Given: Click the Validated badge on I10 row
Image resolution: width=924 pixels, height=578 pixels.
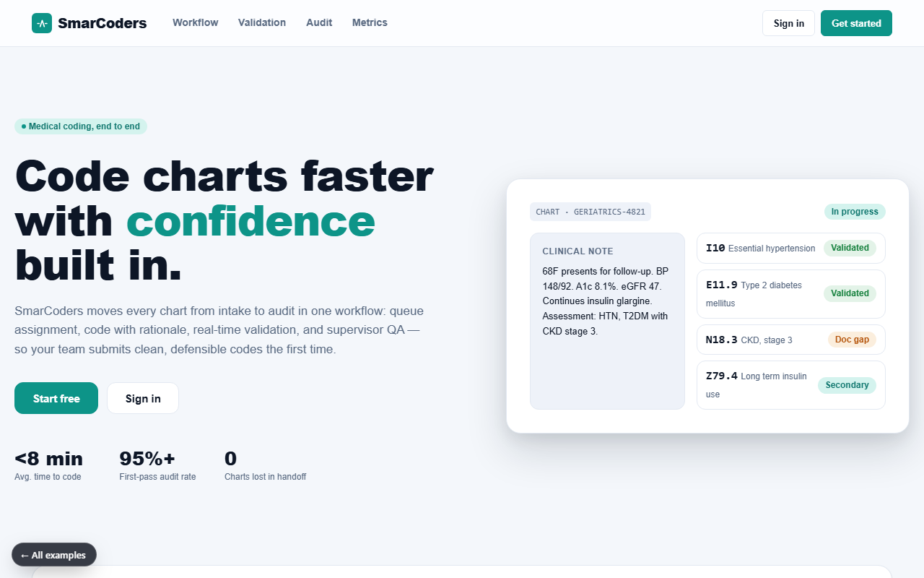Looking at the screenshot, I should (x=850, y=248).
